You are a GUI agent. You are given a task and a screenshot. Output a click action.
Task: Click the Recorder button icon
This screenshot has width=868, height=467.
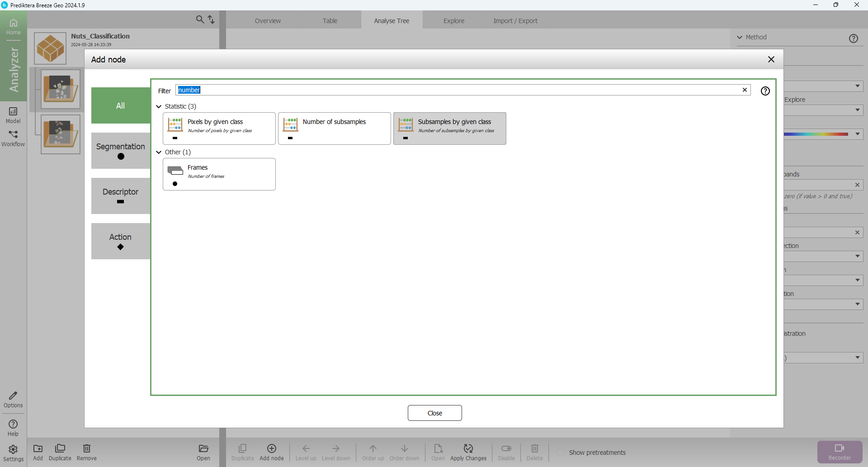click(839, 448)
